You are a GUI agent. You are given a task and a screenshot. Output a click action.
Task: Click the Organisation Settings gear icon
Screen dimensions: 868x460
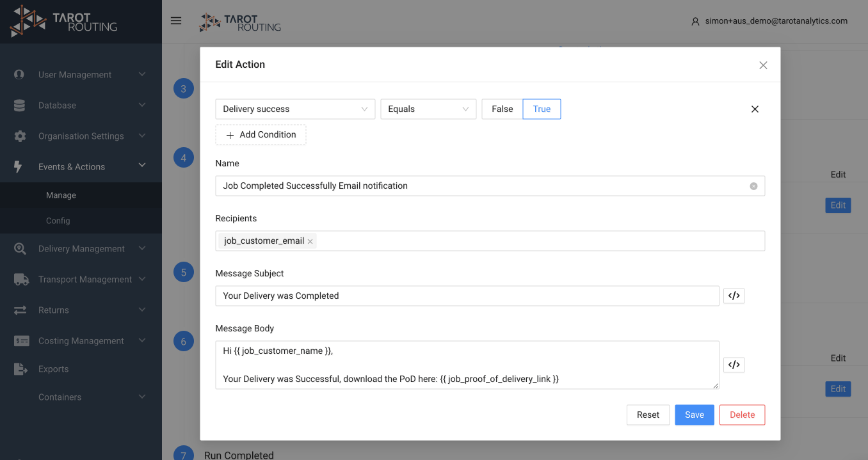point(20,136)
